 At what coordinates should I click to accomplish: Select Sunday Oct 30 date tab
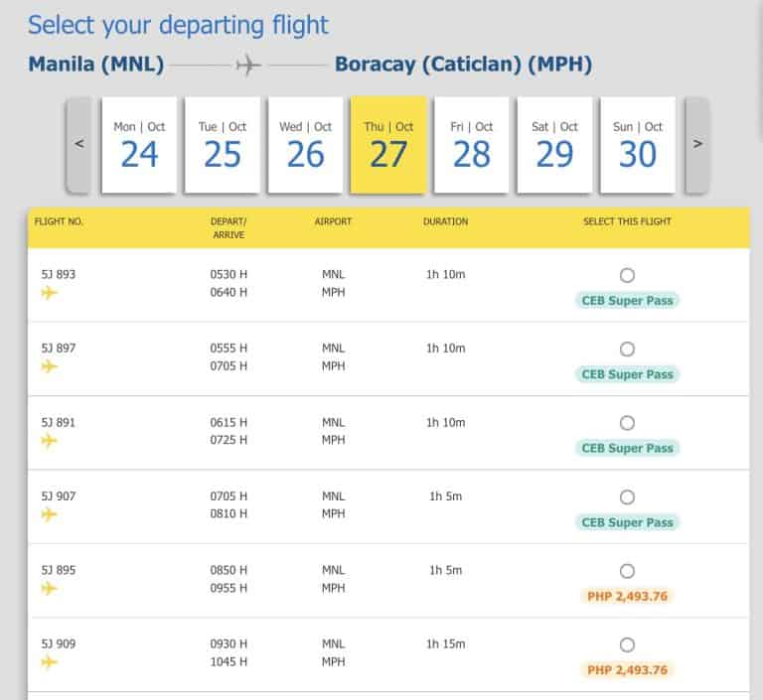click(638, 145)
